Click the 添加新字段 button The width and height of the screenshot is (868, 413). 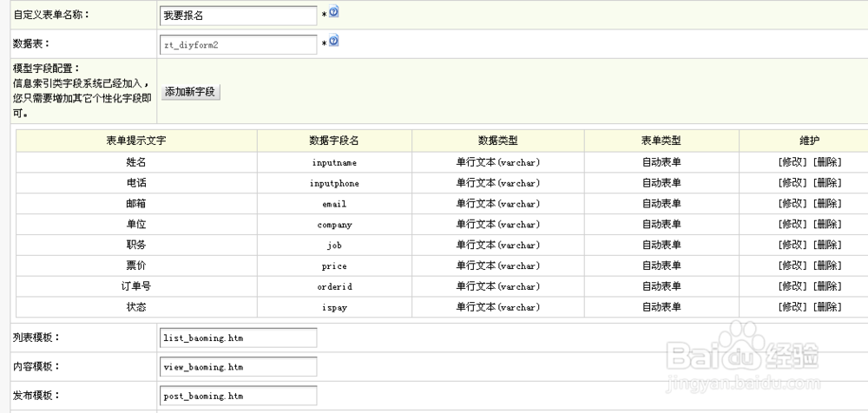pyautogui.click(x=190, y=92)
